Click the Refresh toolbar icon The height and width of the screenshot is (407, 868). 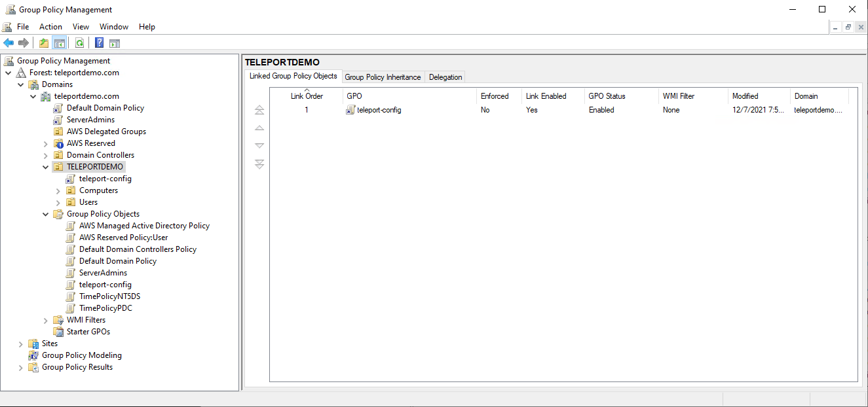click(x=79, y=43)
